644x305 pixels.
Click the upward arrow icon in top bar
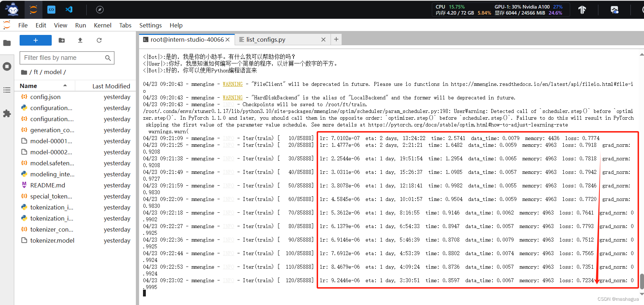(x=582, y=10)
